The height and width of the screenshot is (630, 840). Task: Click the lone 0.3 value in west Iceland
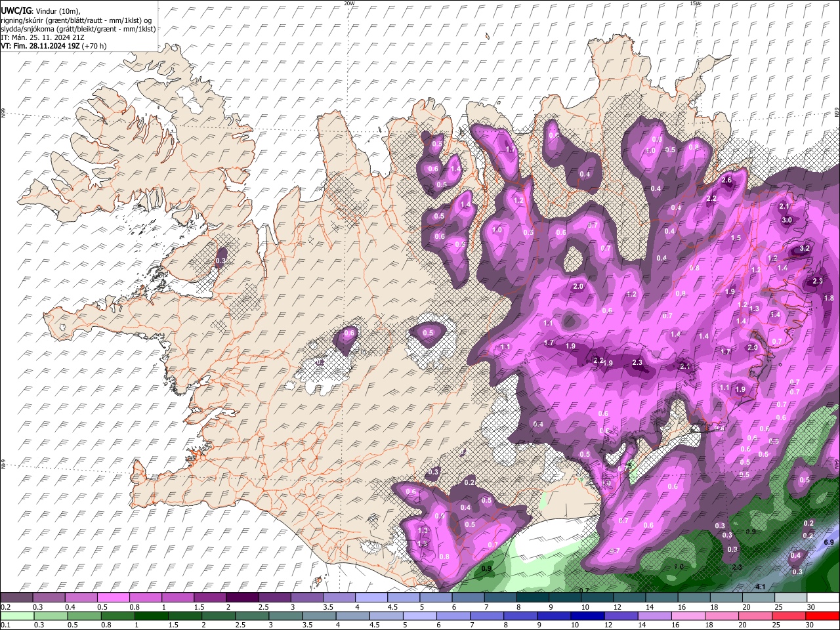[220, 261]
